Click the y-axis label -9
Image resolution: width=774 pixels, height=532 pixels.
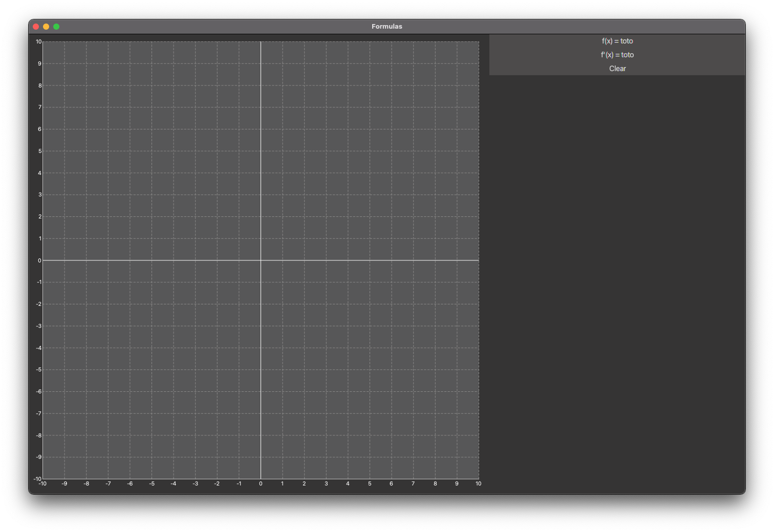coord(39,457)
